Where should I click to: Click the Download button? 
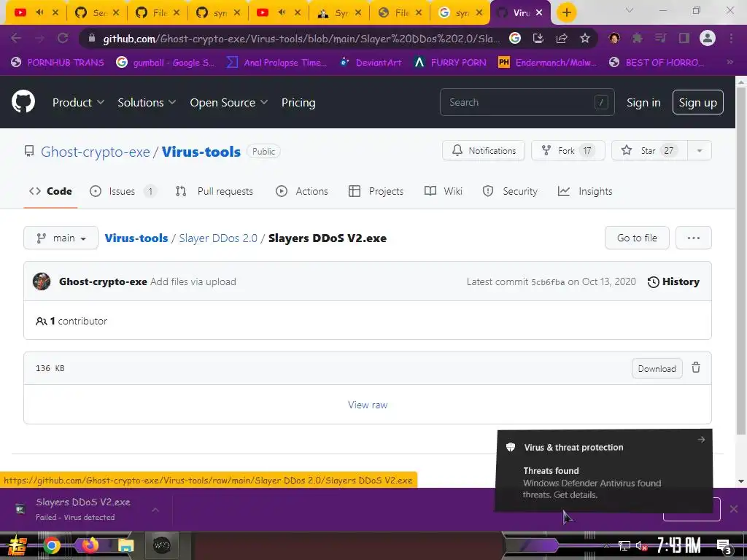coord(657,368)
